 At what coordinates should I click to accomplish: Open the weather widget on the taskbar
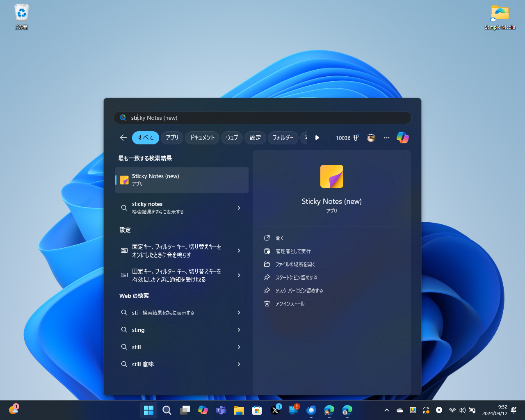click(14, 409)
